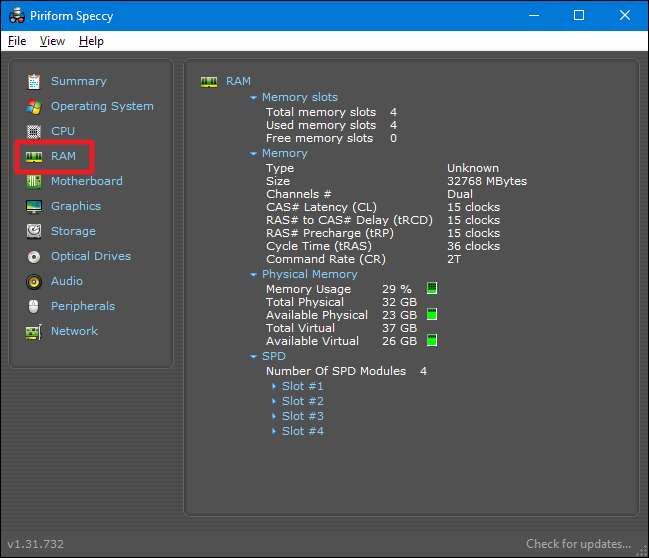This screenshot has width=649, height=558.
Task: Click the Check for updates link
Action: coord(578,544)
